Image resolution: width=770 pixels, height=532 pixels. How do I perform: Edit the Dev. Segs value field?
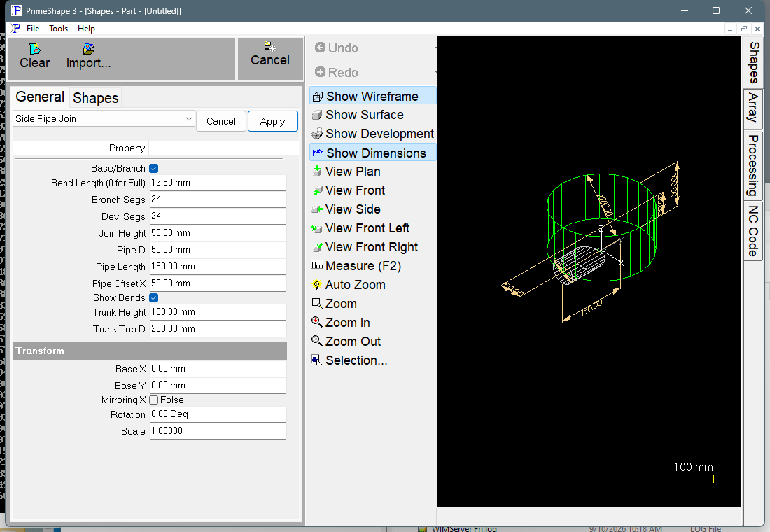(x=218, y=216)
